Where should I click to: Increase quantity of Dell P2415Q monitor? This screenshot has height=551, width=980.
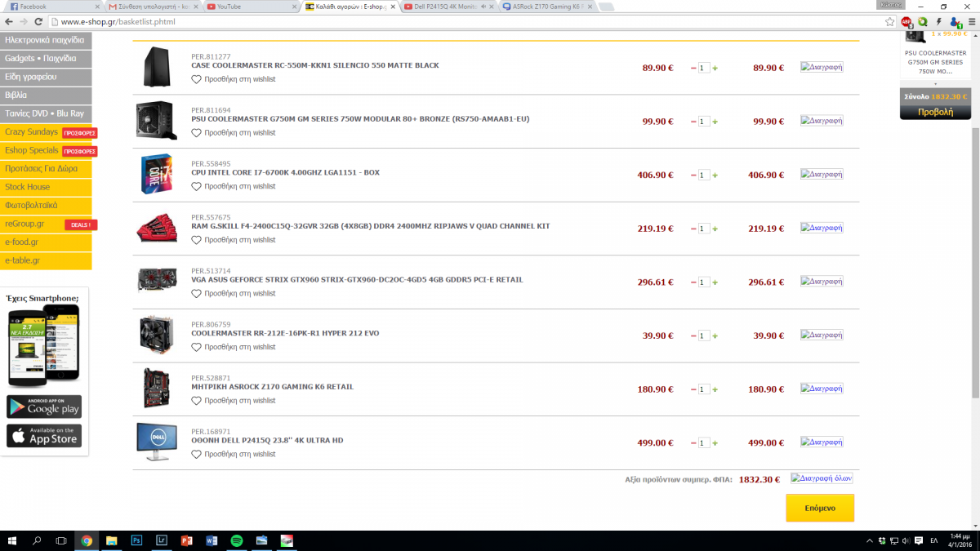(x=715, y=443)
